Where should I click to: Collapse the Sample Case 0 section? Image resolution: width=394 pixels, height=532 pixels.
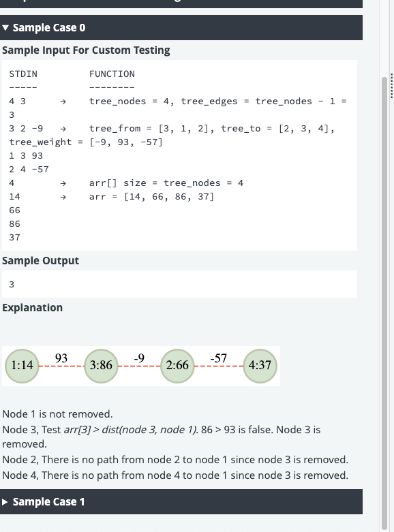(x=181, y=27)
